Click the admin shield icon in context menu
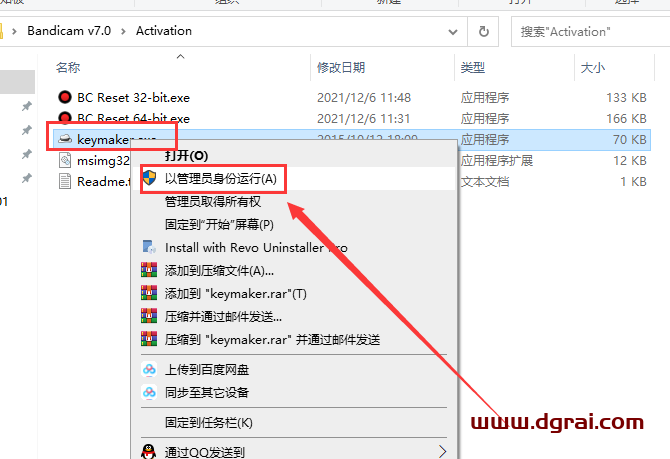The height and width of the screenshot is (459, 670). point(149,178)
